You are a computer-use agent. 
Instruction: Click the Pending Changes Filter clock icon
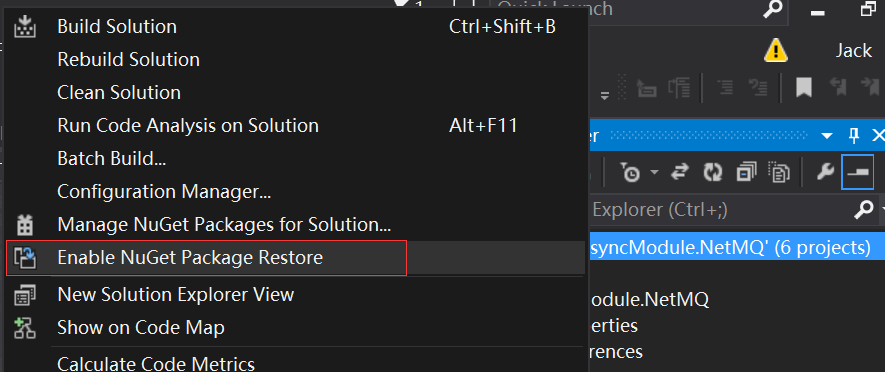(629, 172)
